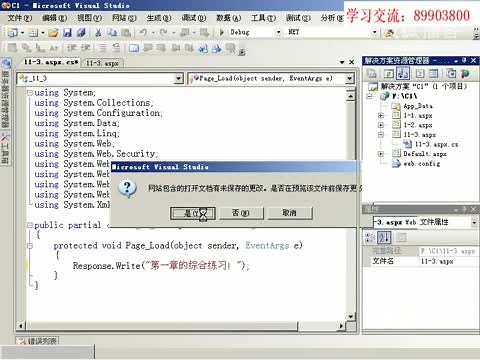
Task: Uncomment selected lines icon
Action: 116,48
